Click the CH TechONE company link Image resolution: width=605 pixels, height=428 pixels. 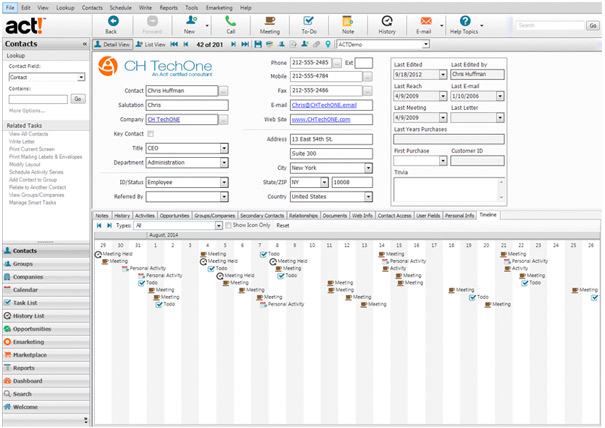(164, 120)
